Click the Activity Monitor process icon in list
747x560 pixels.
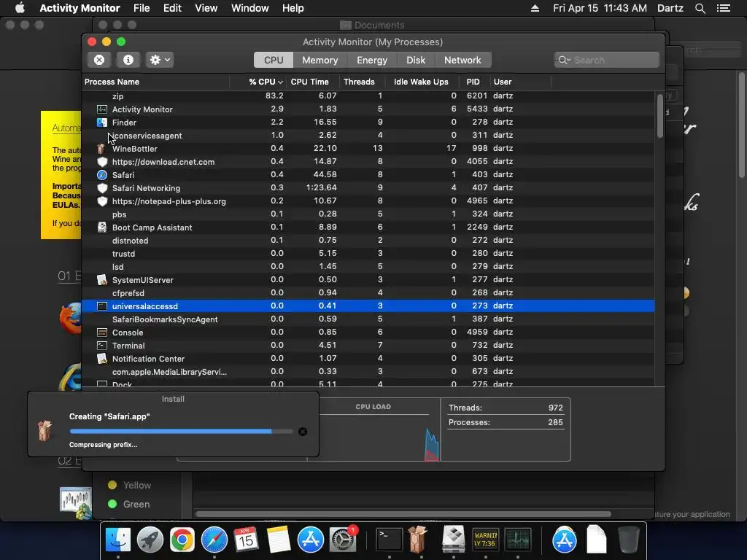click(x=102, y=109)
